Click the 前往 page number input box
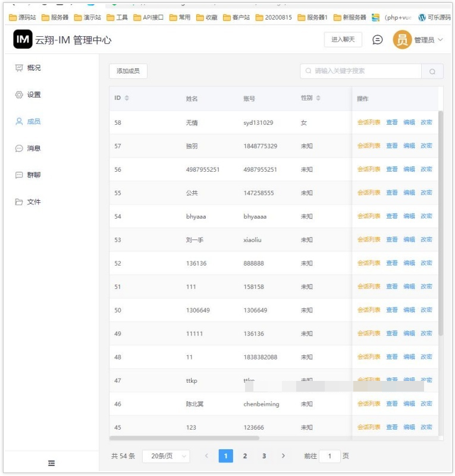The image size is (455, 476). pyautogui.click(x=330, y=456)
